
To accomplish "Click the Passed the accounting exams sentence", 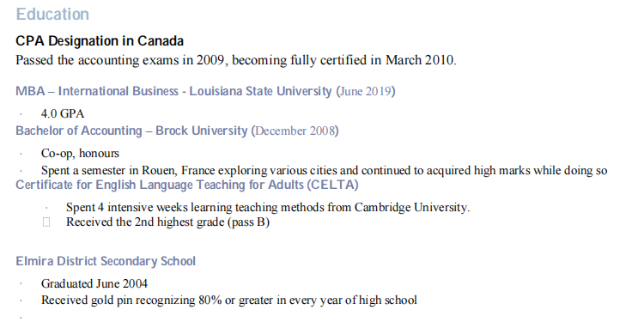I will (236, 60).
